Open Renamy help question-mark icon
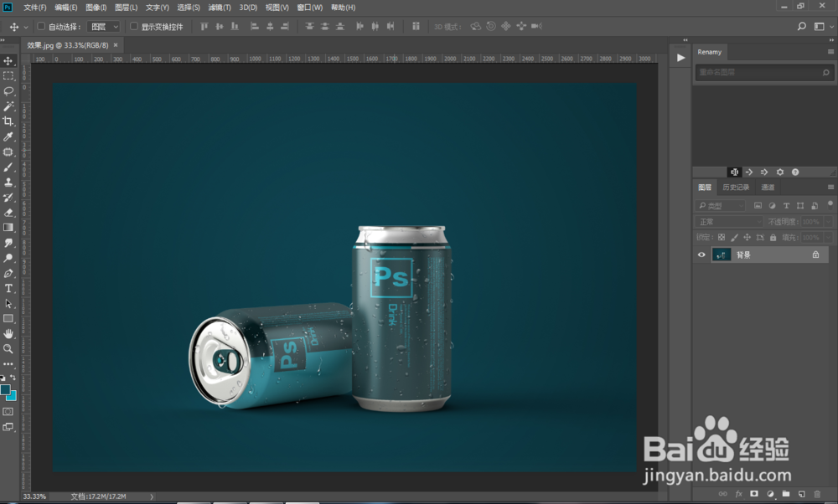838x504 pixels. 795,172
